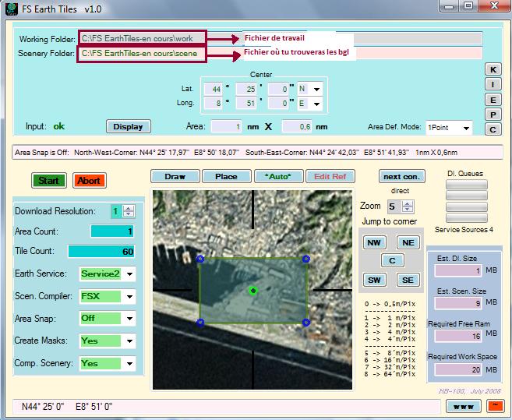The width and height of the screenshot is (512, 420).
Task: Adjust the Download Resolution spinner
Action: (129, 211)
